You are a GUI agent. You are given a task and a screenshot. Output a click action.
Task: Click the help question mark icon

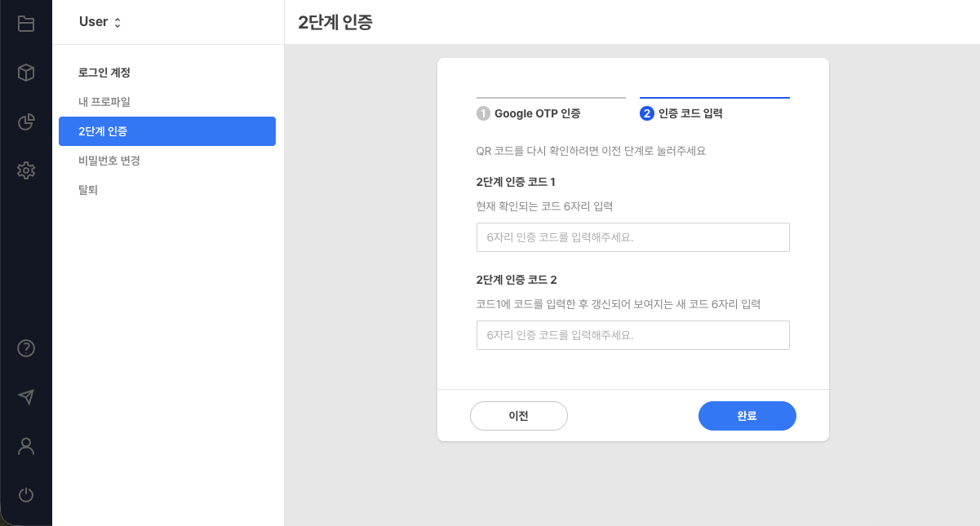click(25, 348)
